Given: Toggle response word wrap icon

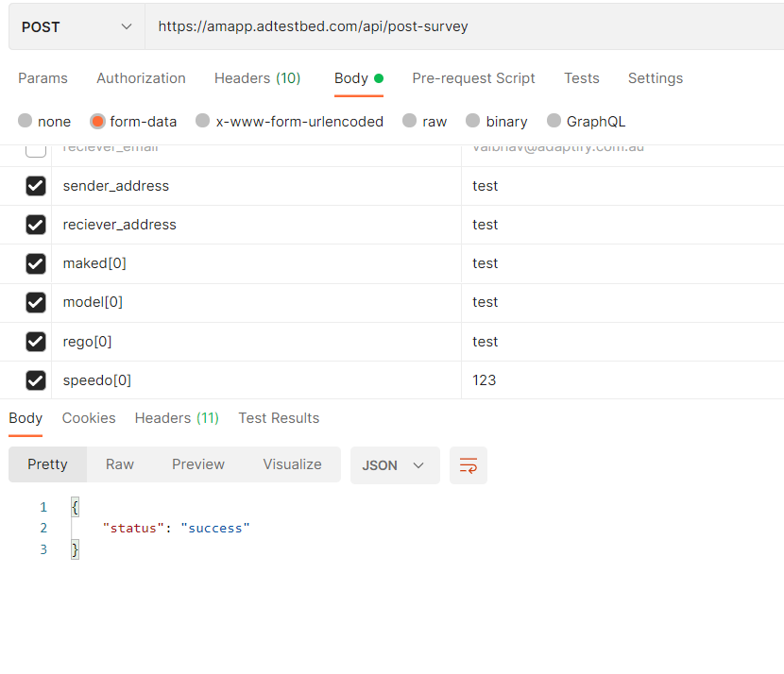Looking at the screenshot, I should (468, 465).
